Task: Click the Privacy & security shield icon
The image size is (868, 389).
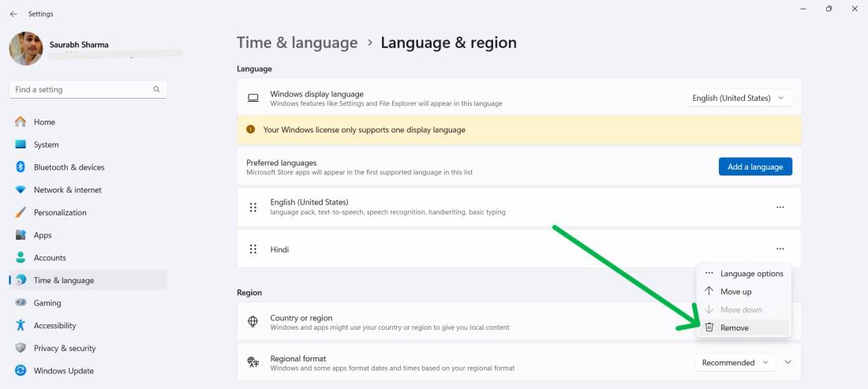Action: coord(21,348)
